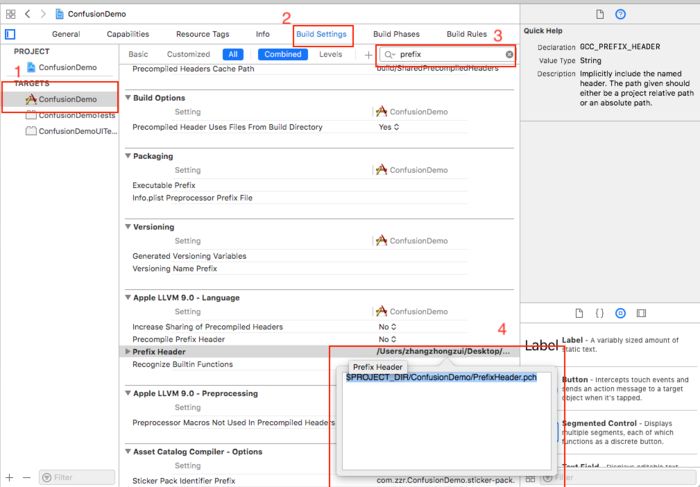This screenshot has height=487, width=700.
Task: Pick the Button object in library
Action: (x=625, y=388)
